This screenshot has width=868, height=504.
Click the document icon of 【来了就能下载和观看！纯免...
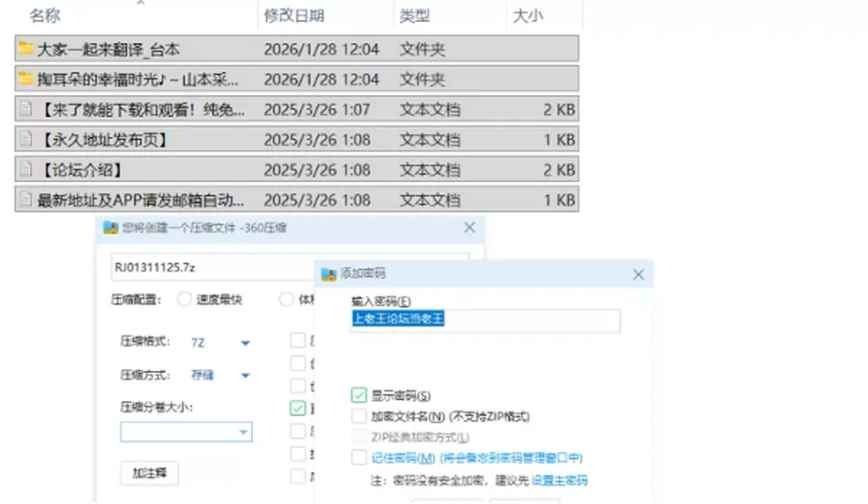tap(25, 109)
